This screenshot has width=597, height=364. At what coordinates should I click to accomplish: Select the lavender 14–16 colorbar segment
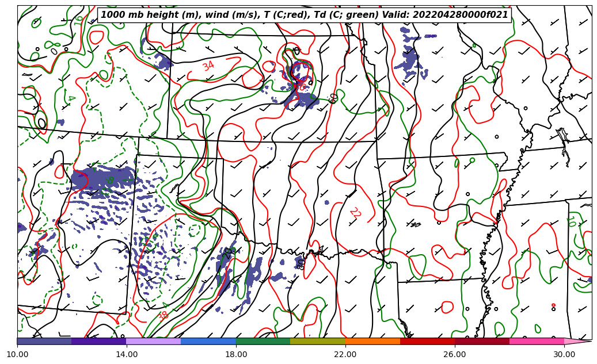pyautogui.click(x=154, y=341)
